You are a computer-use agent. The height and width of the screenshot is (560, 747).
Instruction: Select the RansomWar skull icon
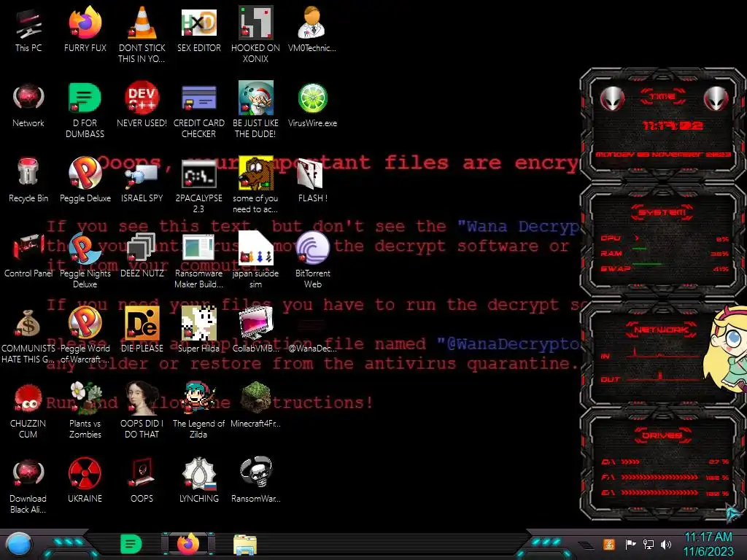(256, 472)
